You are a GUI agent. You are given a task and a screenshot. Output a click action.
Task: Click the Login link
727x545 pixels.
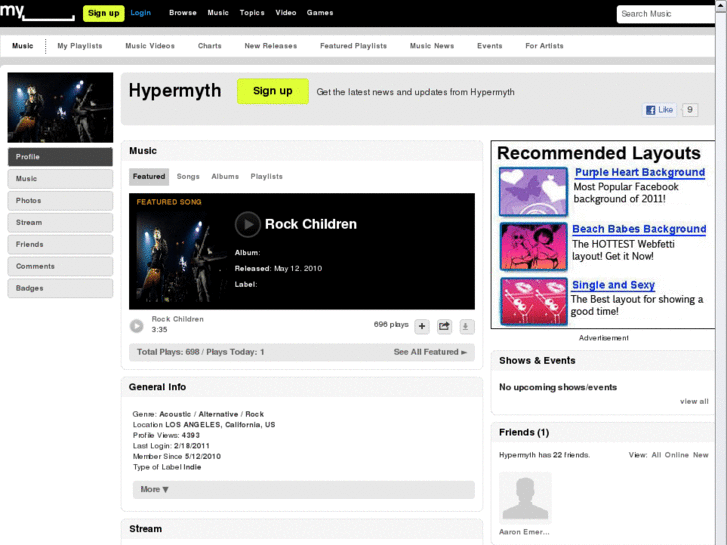pos(140,13)
